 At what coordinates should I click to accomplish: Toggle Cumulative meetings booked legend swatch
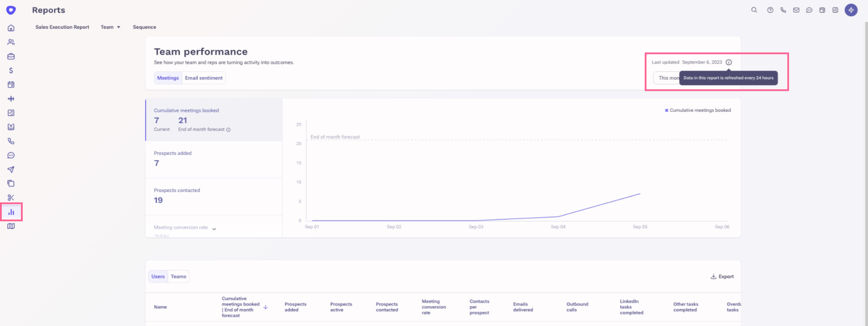[x=666, y=111]
